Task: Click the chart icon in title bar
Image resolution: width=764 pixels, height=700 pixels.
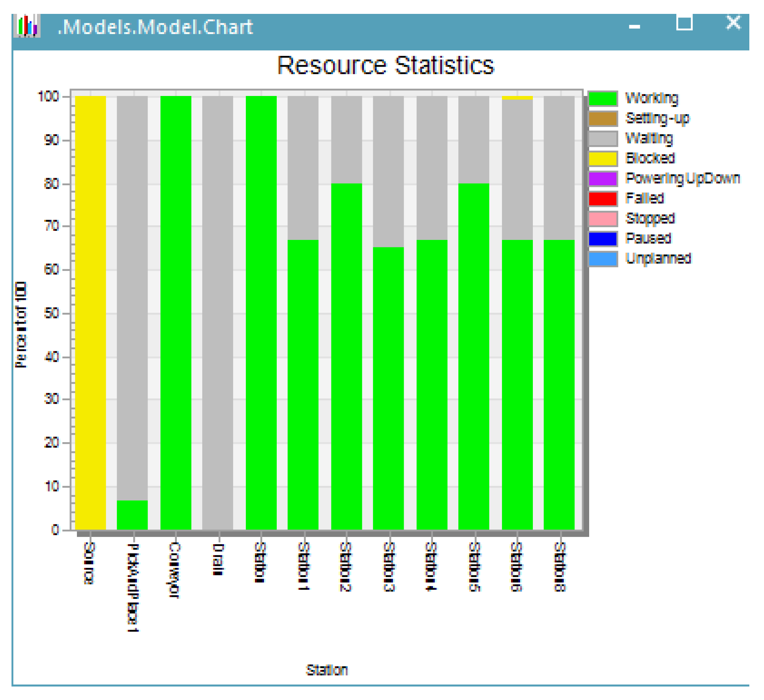Action: [27, 26]
